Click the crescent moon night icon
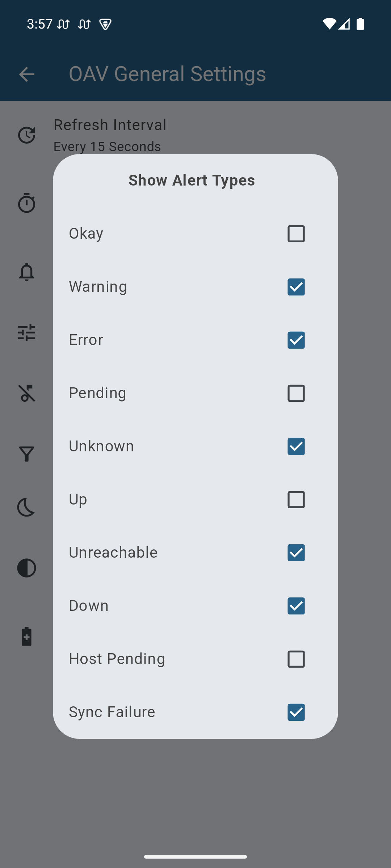The image size is (391, 868). coord(26,507)
